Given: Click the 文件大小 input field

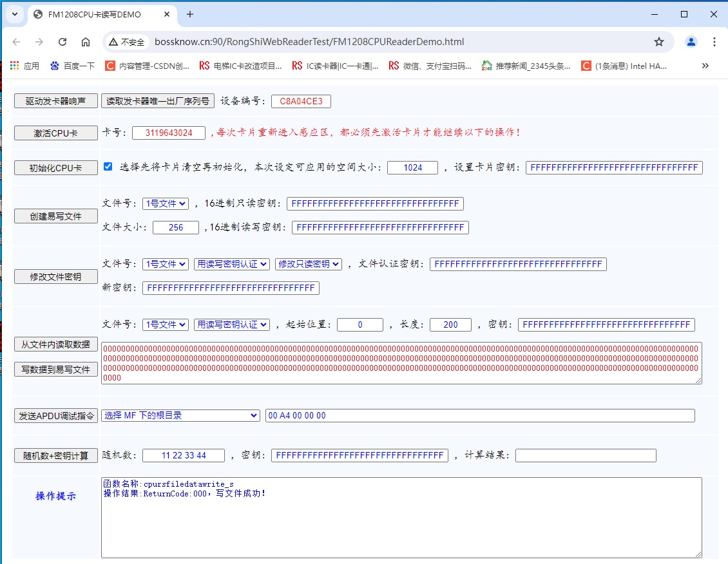Looking at the screenshot, I should tap(176, 227).
